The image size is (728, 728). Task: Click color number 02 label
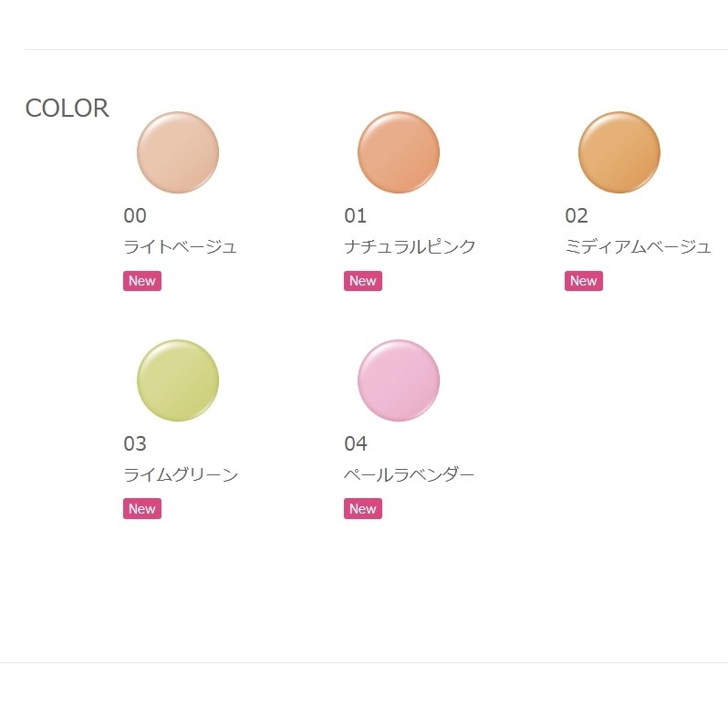577,216
